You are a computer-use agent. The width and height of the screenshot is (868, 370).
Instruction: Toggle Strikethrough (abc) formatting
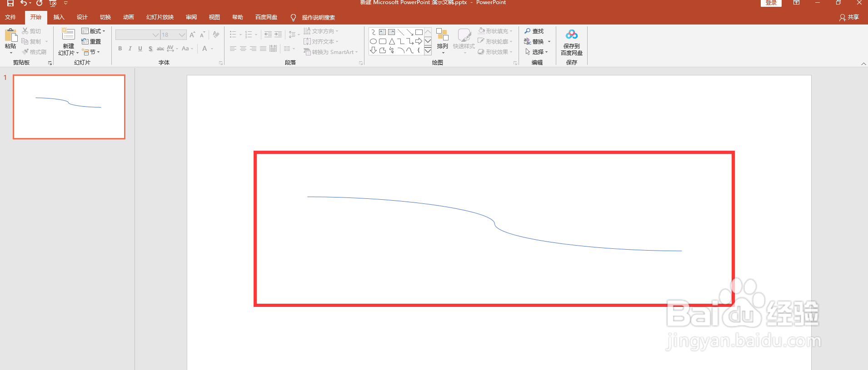click(x=160, y=49)
